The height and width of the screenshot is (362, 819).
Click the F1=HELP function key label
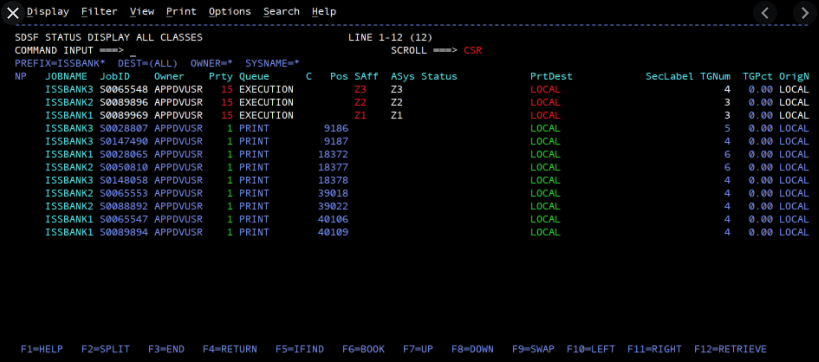42,349
